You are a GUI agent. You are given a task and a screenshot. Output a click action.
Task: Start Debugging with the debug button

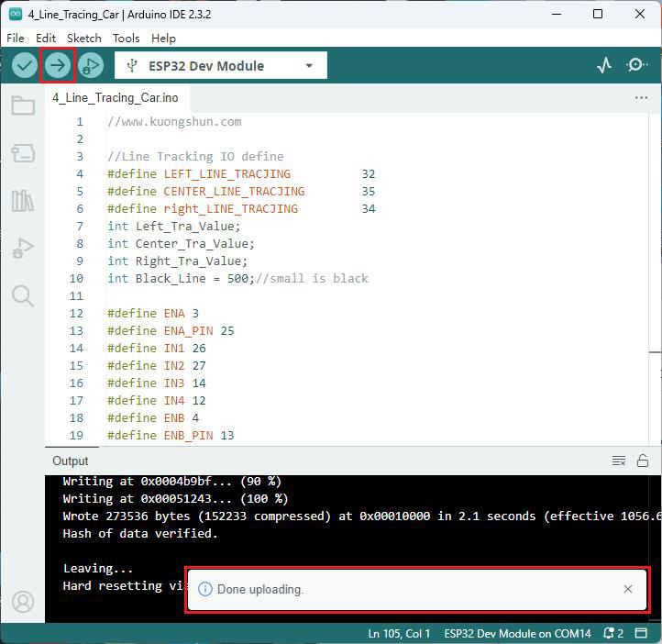click(x=91, y=65)
